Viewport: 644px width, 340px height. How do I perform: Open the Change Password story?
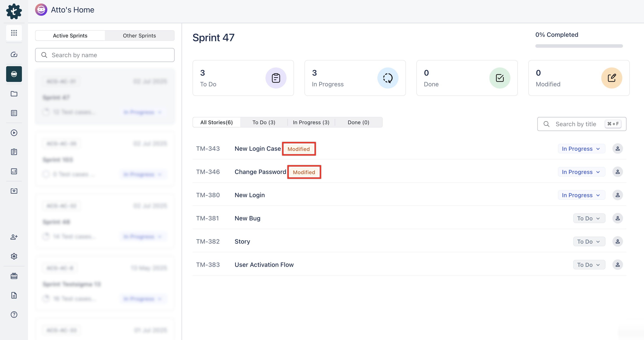click(x=260, y=172)
